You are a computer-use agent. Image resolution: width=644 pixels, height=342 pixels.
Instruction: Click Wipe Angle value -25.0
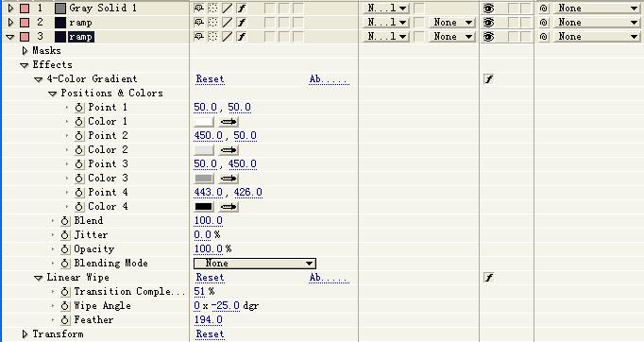pyautogui.click(x=226, y=306)
